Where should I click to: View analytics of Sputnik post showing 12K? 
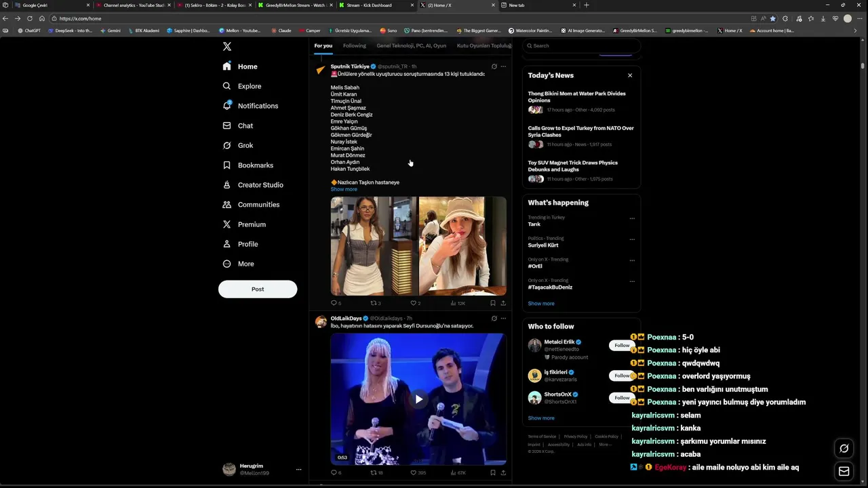458,303
